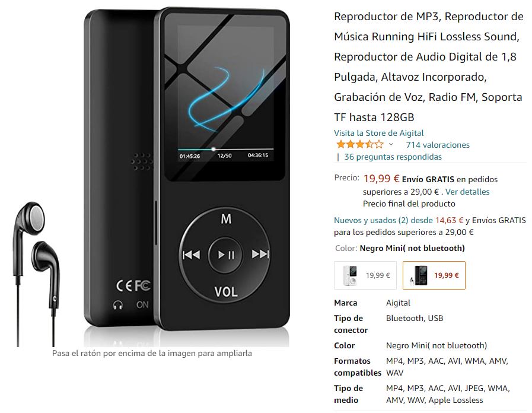Click the play/pause icon on the player

[x=226, y=255]
